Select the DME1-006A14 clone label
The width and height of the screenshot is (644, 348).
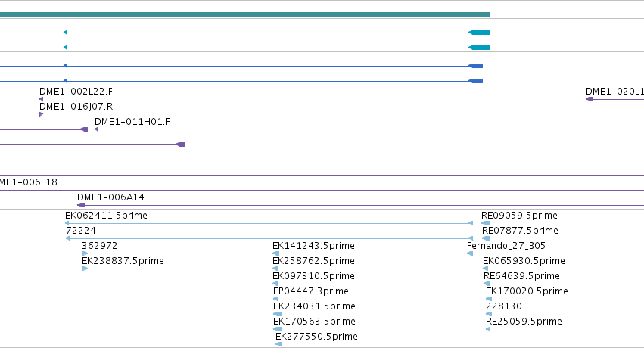[110, 197]
